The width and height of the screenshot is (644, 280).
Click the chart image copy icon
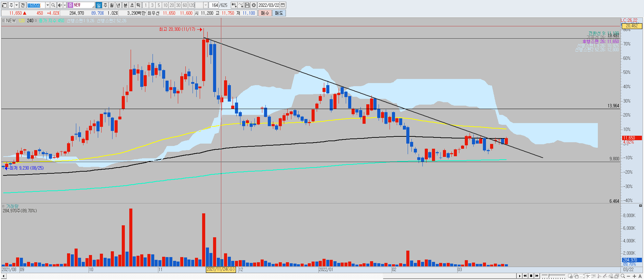pyautogui.click(x=617, y=276)
